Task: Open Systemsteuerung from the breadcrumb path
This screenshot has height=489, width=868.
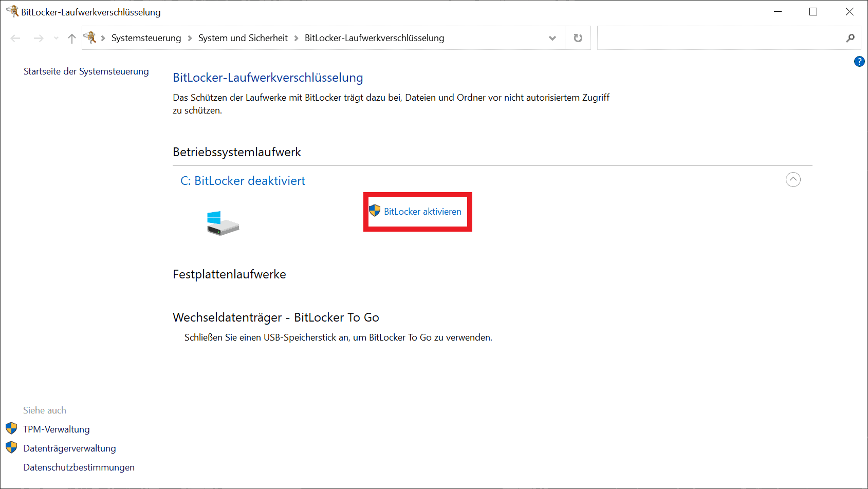Action: 146,37
